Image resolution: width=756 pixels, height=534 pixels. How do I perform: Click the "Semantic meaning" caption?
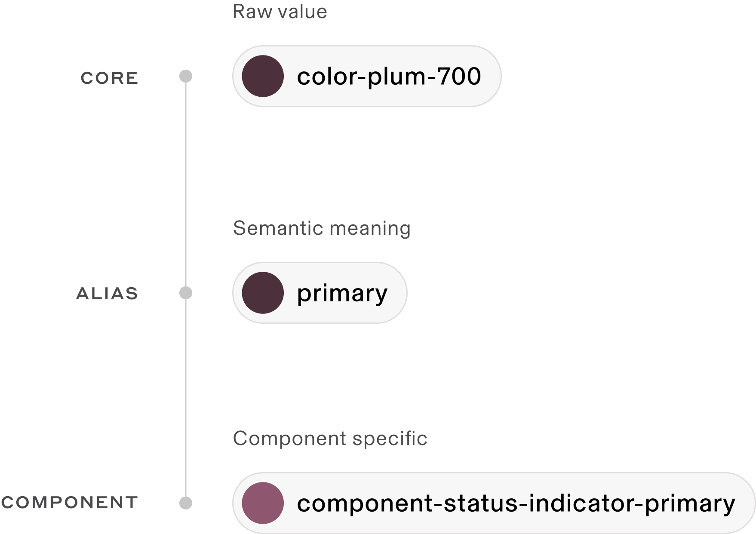322,228
